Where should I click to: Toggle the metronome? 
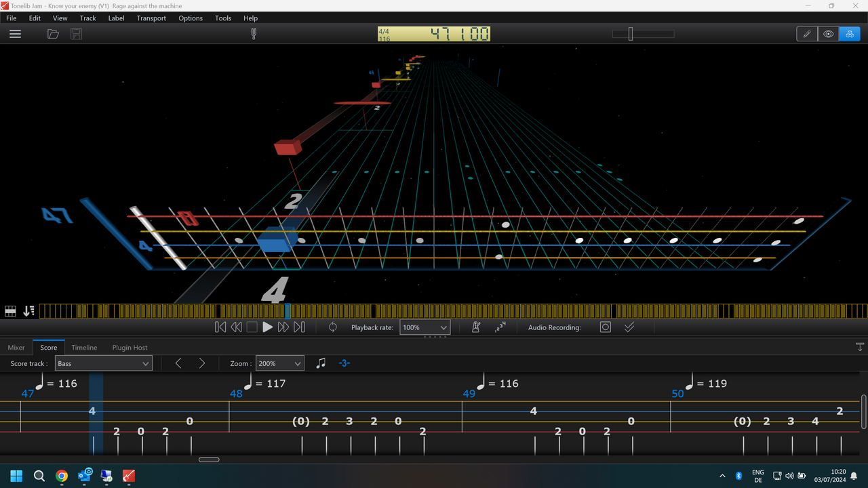pyautogui.click(x=476, y=327)
